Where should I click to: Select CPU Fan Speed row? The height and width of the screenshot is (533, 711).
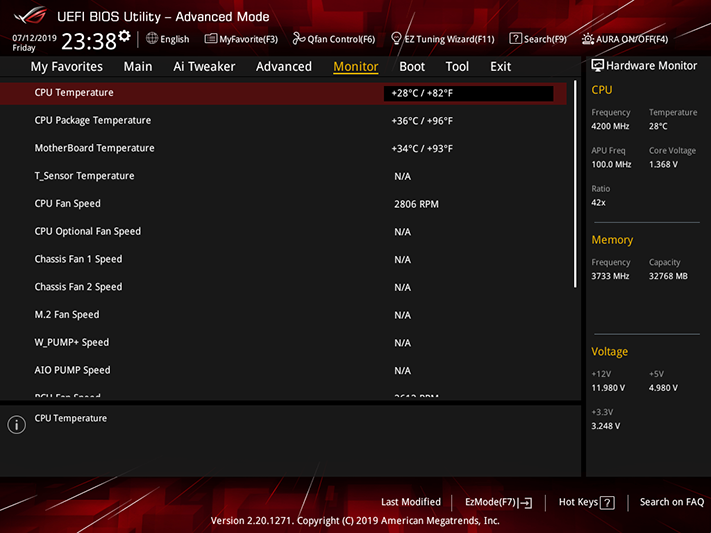point(283,204)
